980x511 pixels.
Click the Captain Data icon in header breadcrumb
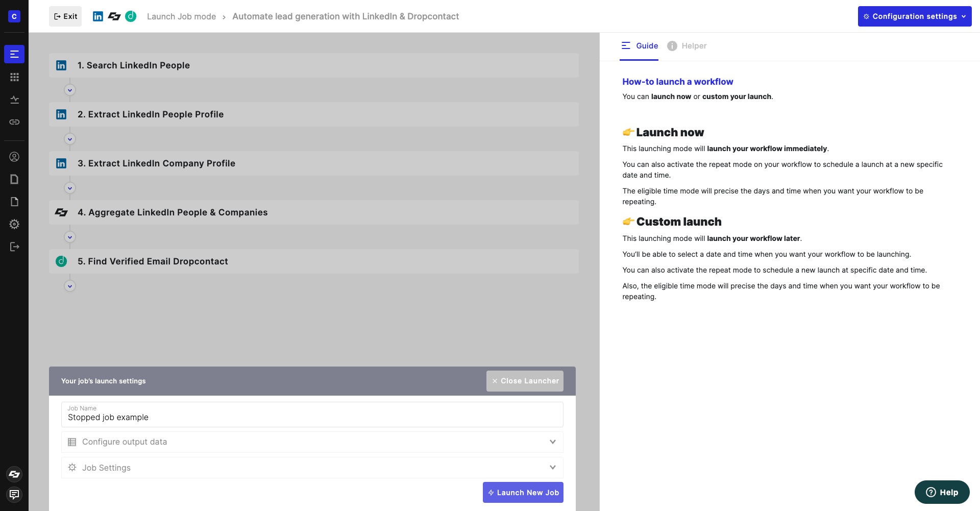coord(114,16)
